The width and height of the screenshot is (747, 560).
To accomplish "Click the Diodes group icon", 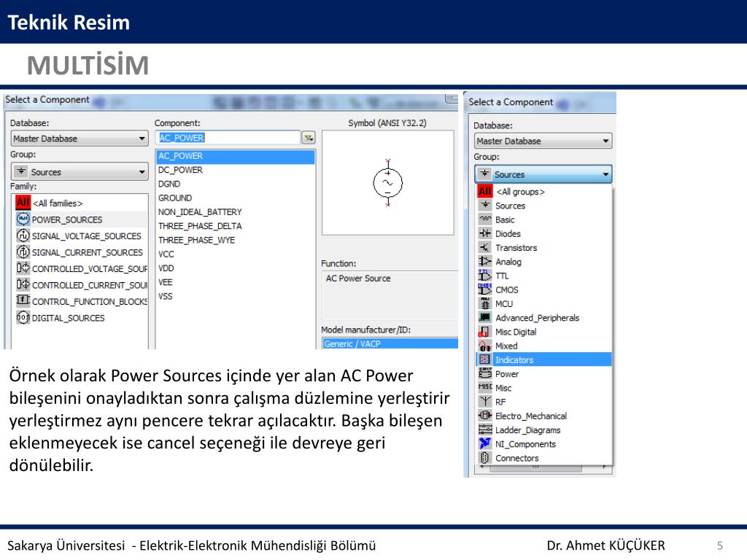I will pyautogui.click(x=485, y=233).
